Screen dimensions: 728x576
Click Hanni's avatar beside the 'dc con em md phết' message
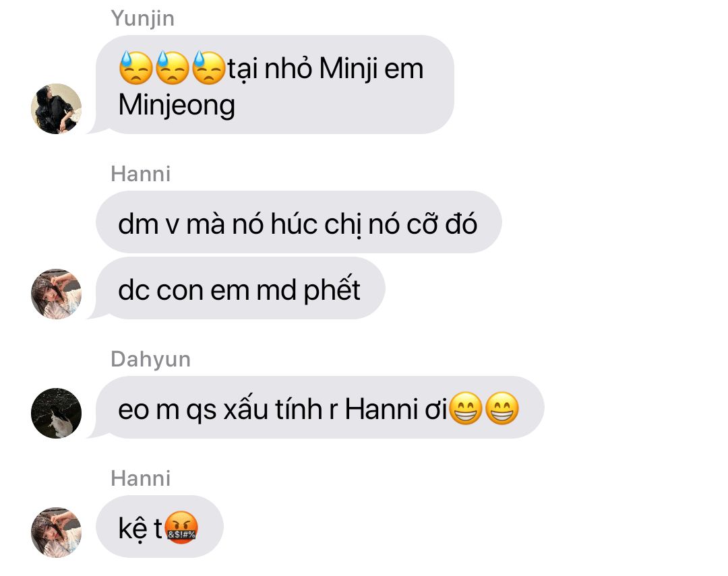(x=56, y=294)
